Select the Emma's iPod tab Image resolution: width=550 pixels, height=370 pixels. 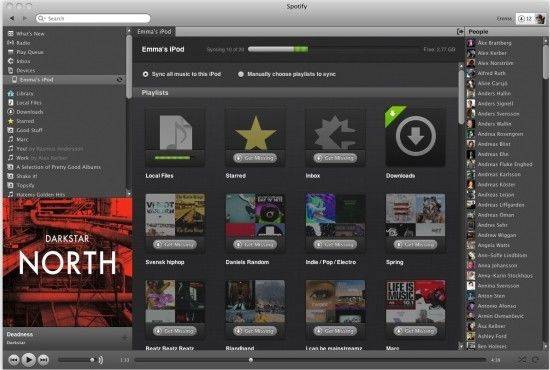154,32
